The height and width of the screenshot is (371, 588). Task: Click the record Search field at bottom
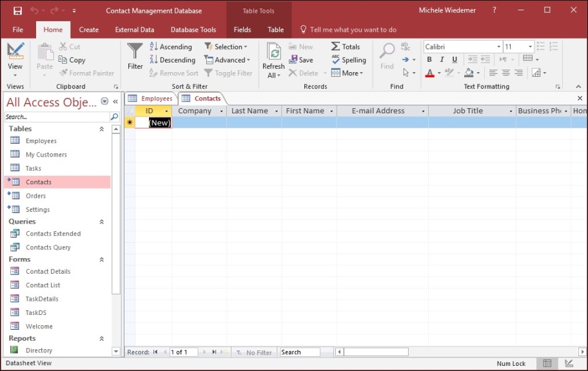[300, 352]
